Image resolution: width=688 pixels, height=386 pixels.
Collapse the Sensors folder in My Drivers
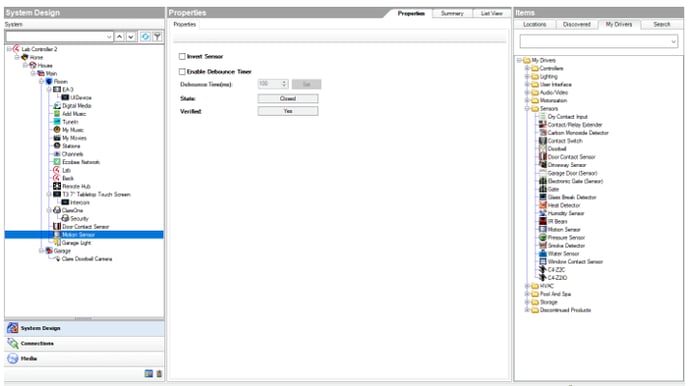coord(527,108)
